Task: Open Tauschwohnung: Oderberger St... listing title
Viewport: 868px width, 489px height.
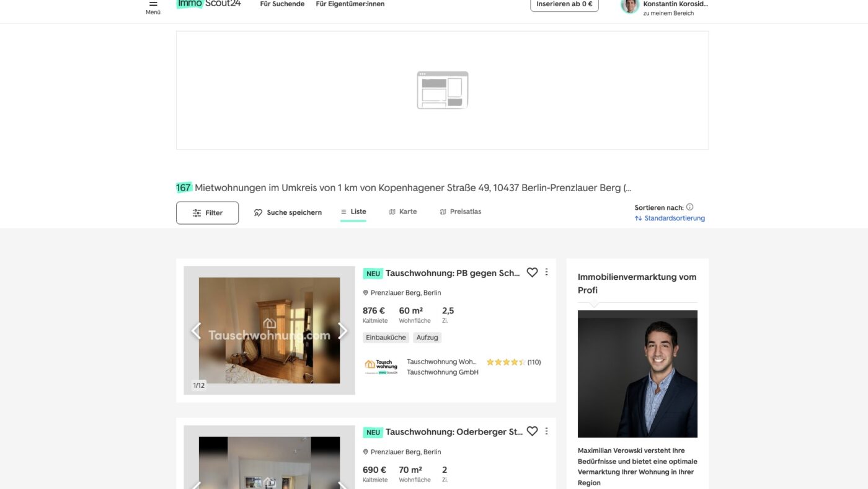Action: tap(454, 432)
